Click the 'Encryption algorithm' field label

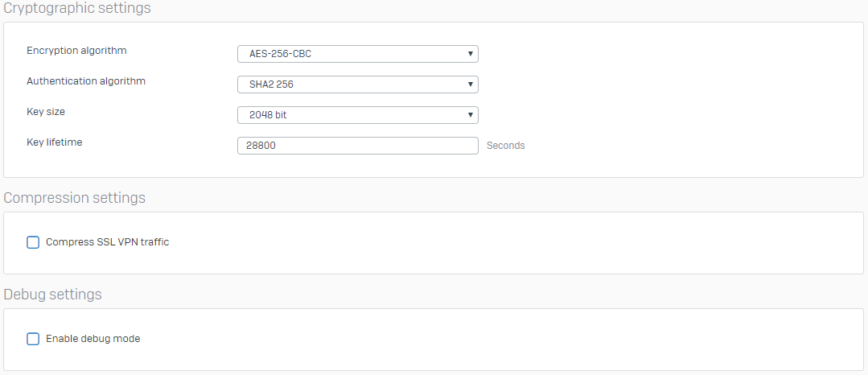click(x=76, y=51)
